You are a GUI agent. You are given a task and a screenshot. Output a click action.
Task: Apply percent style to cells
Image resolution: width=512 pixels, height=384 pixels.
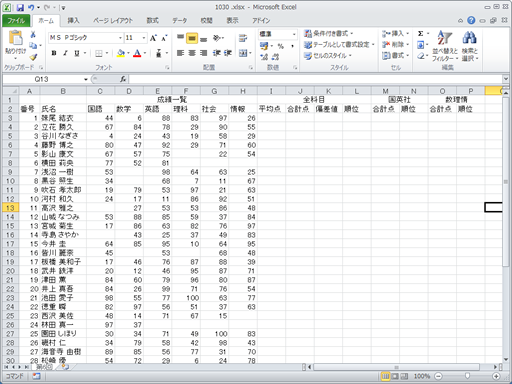click(x=281, y=46)
